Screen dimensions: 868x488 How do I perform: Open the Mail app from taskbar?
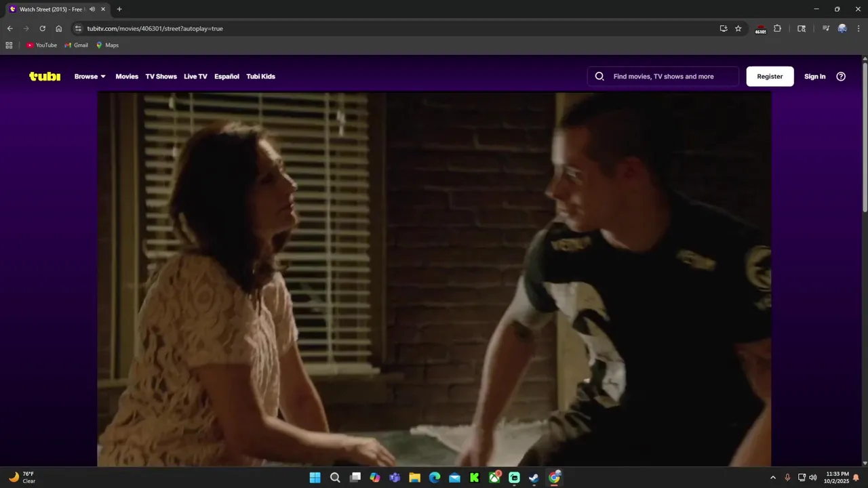click(454, 478)
